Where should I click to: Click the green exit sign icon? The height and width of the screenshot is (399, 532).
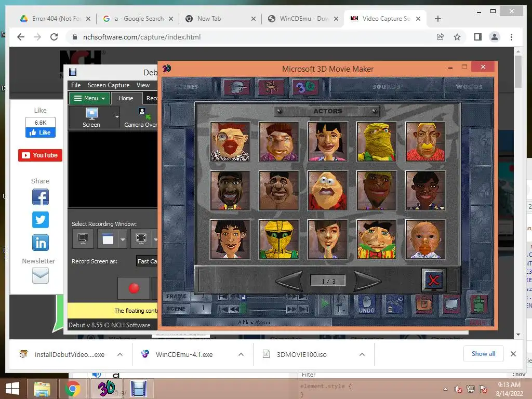[x=478, y=304]
